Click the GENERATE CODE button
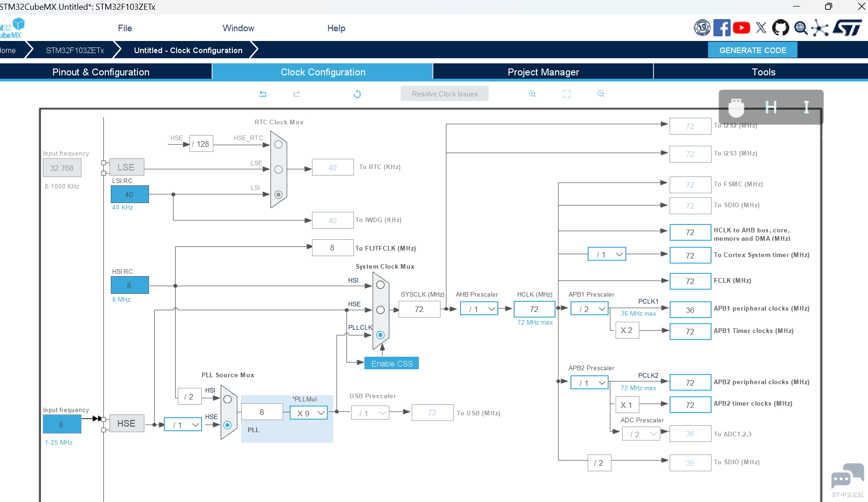 (753, 50)
